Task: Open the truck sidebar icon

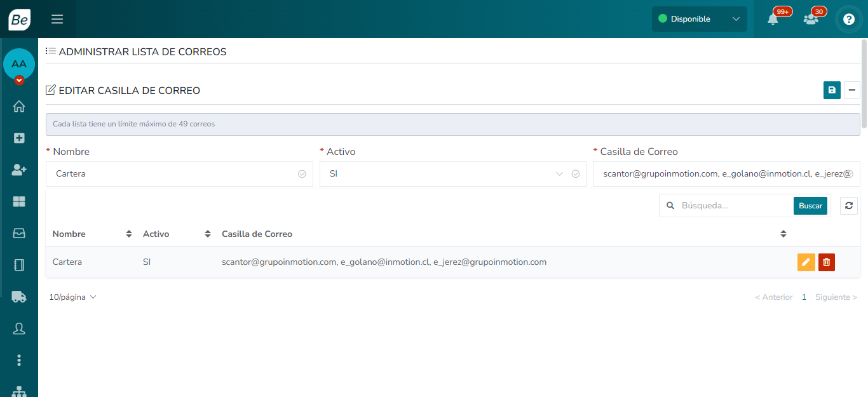Action: tap(19, 297)
